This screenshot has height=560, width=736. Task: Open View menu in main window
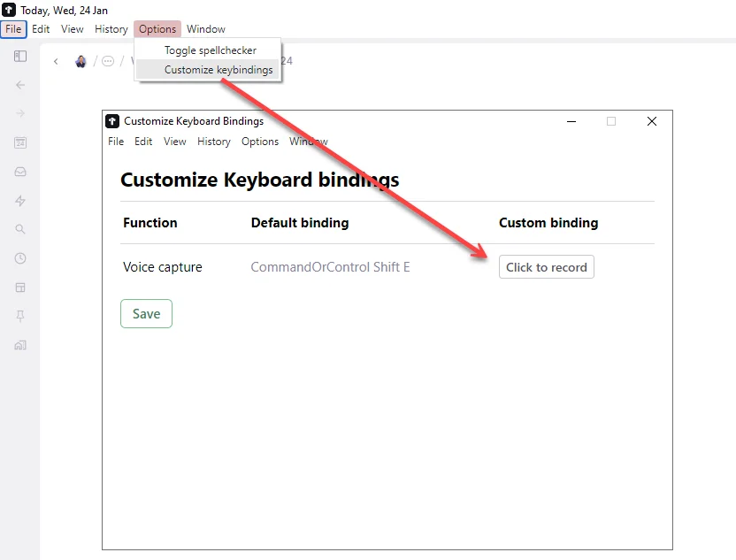click(73, 29)
